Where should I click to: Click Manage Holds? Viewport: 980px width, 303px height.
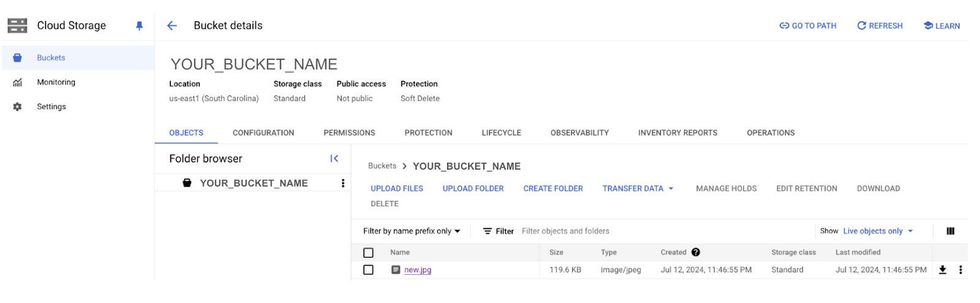pos(726,189)
